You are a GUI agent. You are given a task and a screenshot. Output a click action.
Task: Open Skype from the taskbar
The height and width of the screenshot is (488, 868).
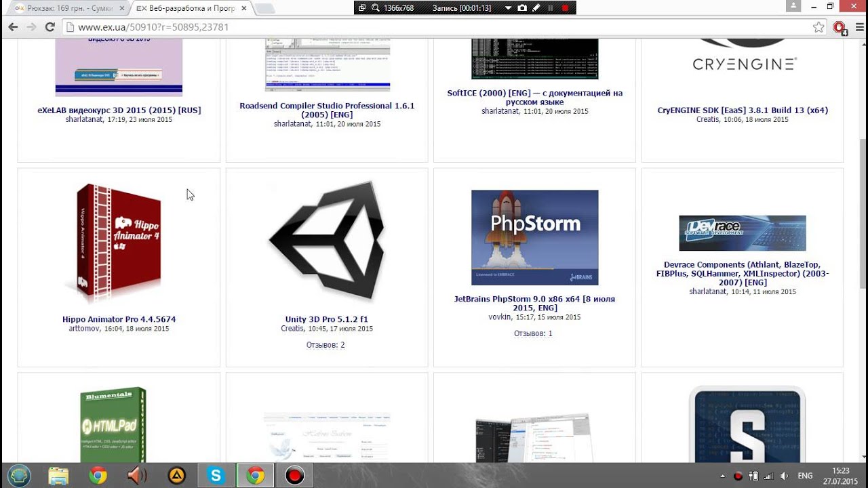pyautogui.click(x=216, y=475)
